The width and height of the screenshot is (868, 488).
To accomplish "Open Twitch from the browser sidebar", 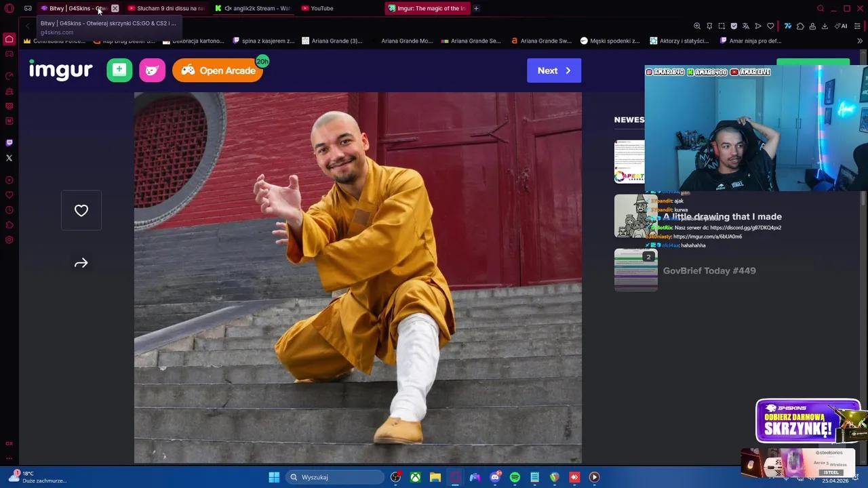I will pos(9,142).
